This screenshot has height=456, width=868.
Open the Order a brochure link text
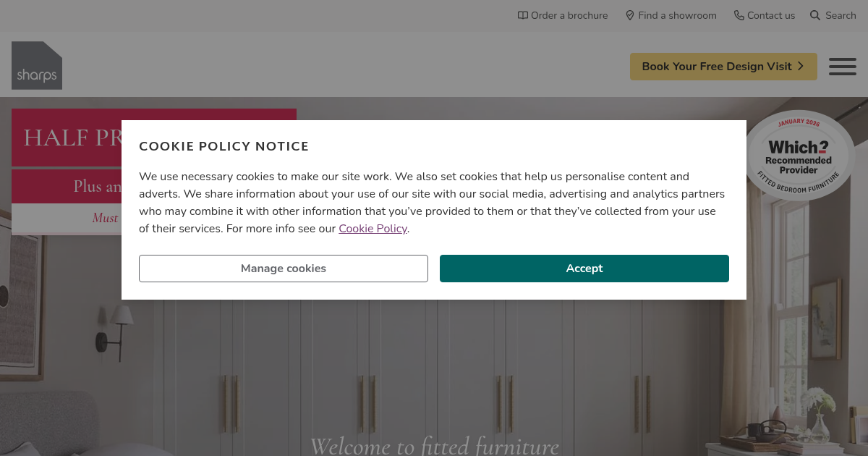[x=569, y=15]
